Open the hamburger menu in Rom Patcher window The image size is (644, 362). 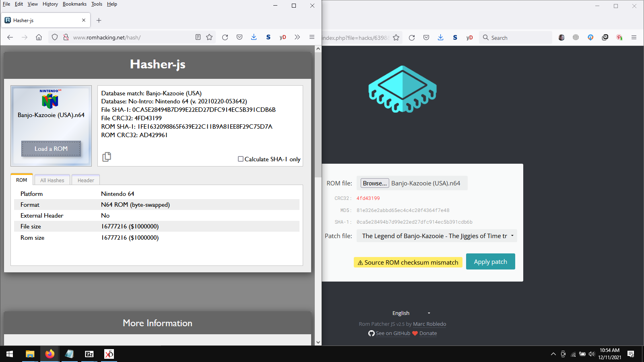(634, 37)
